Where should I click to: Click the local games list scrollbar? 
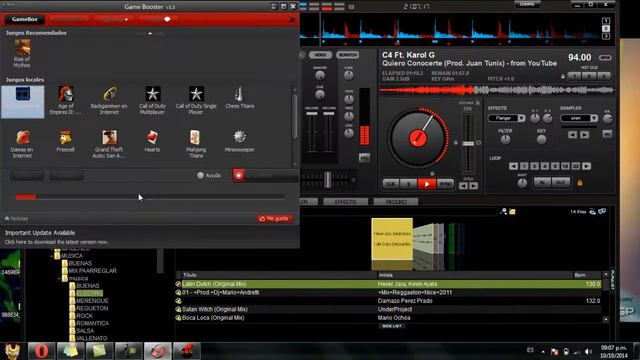pyautogui.click(x=295, y=118)
